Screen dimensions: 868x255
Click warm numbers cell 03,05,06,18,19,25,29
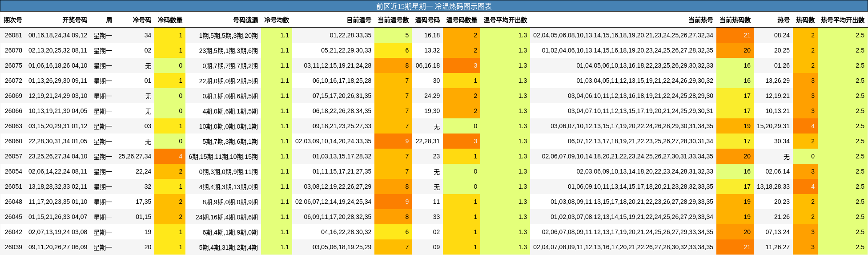342,247
